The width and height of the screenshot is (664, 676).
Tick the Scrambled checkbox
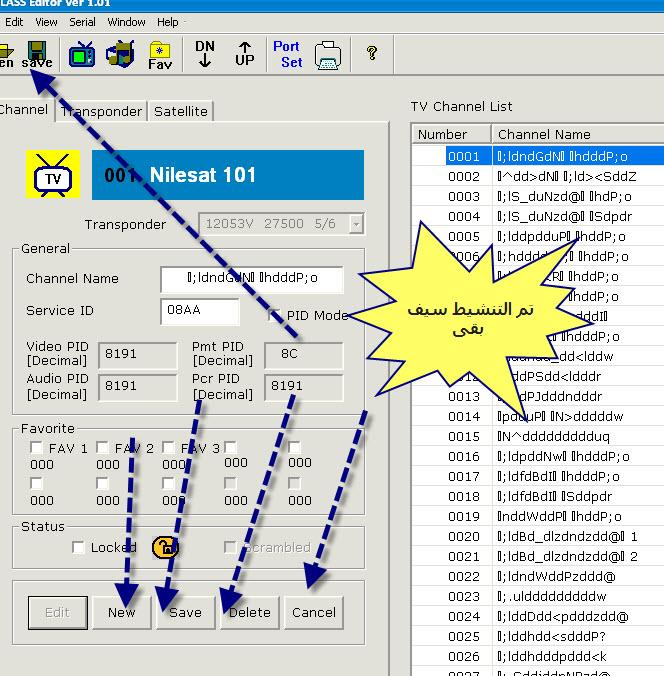tap(230, 547)
